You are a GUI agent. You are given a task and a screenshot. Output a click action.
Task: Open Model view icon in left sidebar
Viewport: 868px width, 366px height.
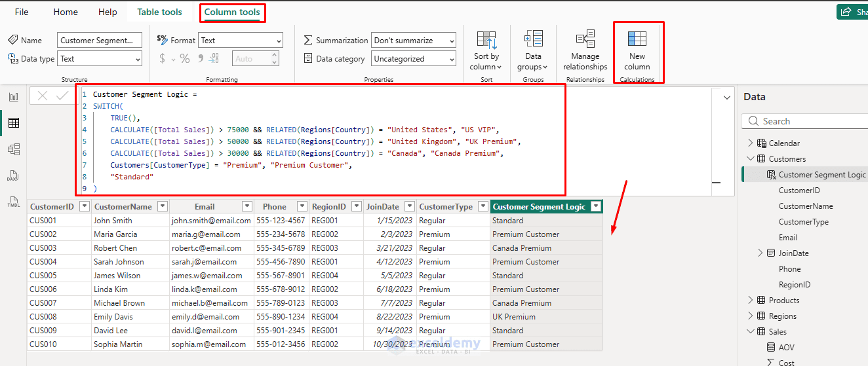pyautogui.click(x=13, y=149)
